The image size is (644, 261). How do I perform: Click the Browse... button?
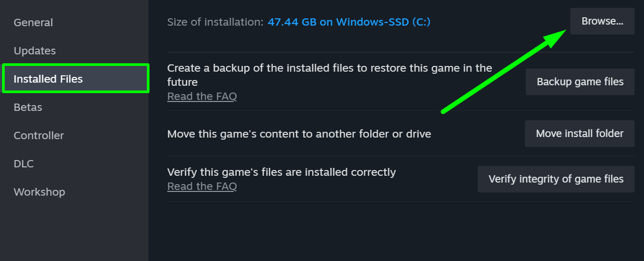pyautogui.click(x=602, y=21)
